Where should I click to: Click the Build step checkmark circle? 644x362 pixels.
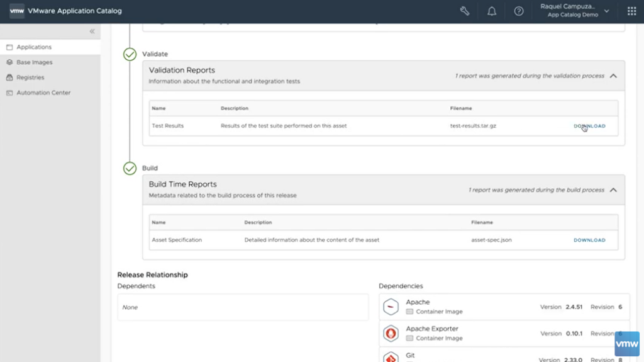[x=130, y=168]
